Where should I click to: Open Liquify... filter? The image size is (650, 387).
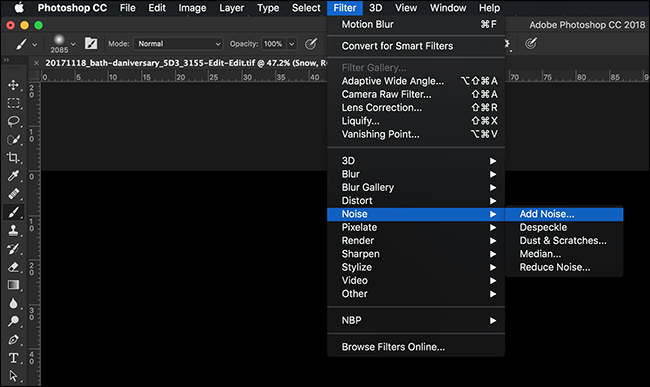(x=416, y=121)
